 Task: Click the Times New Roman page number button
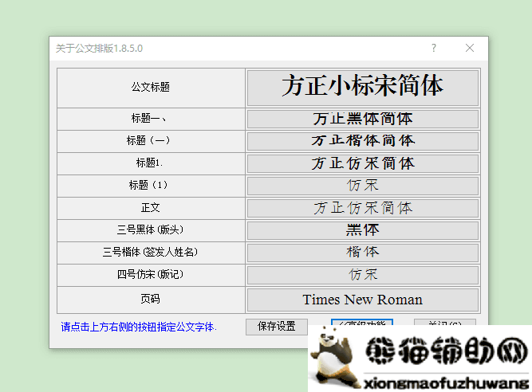pyautogui.click(x=362, y=300)
